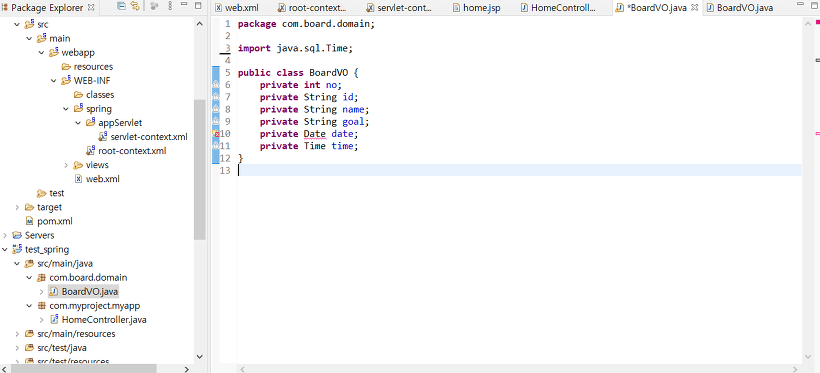The height and width of the screenshot is (373, 820).
Task: Switch to the servlet-cont... editor tab
Action: point(399,8)
